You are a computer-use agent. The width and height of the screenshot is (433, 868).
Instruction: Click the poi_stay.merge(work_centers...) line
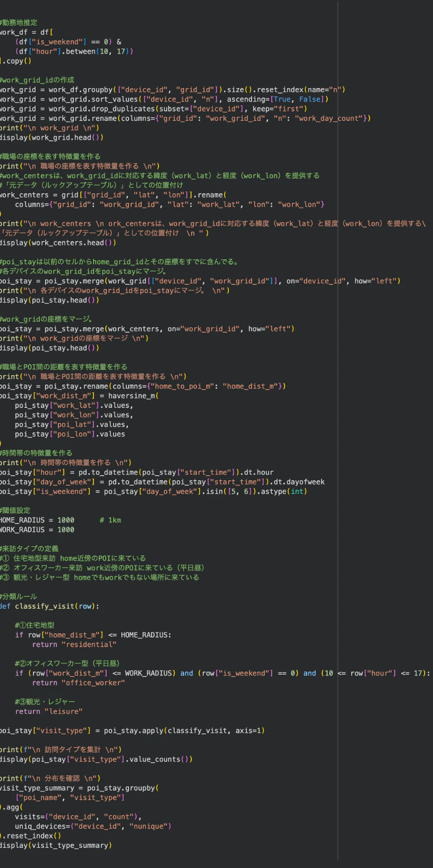pyautogui.click(x=147, y=329)
